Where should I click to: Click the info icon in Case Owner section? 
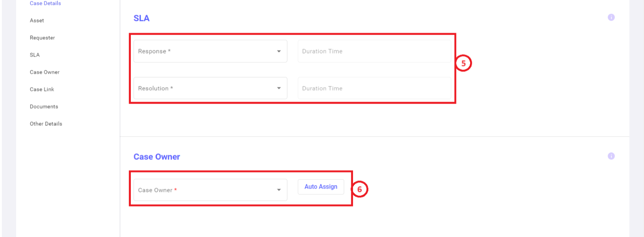pyautogui.click(x=611, y=156)
